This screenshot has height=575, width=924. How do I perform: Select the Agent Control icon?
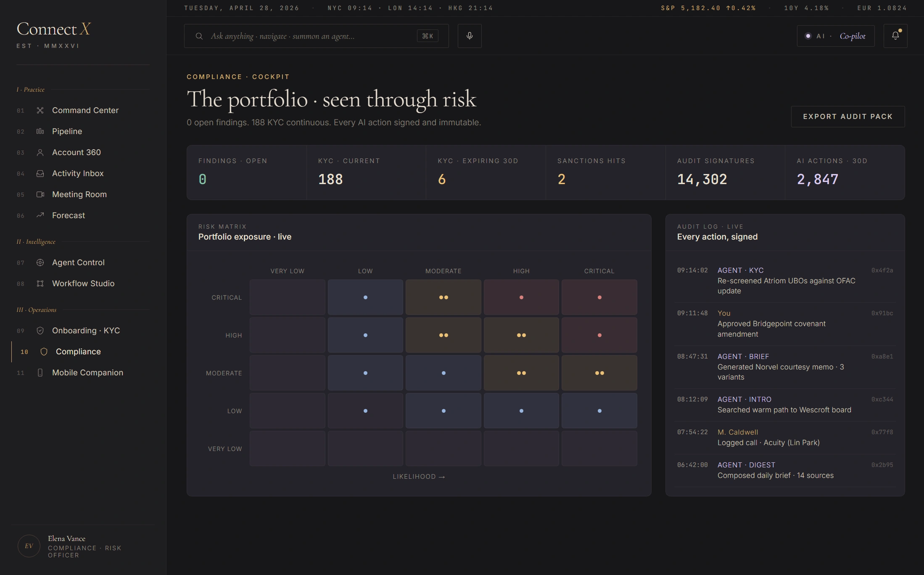[40, 262]
